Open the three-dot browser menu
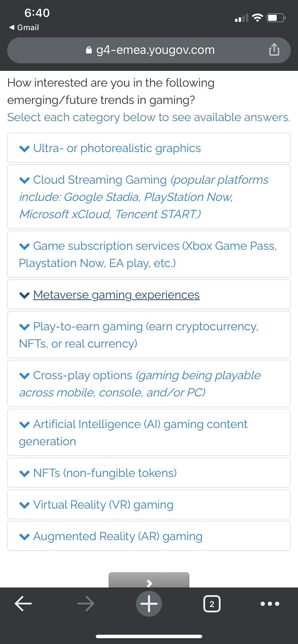 [x=270, y=604]
